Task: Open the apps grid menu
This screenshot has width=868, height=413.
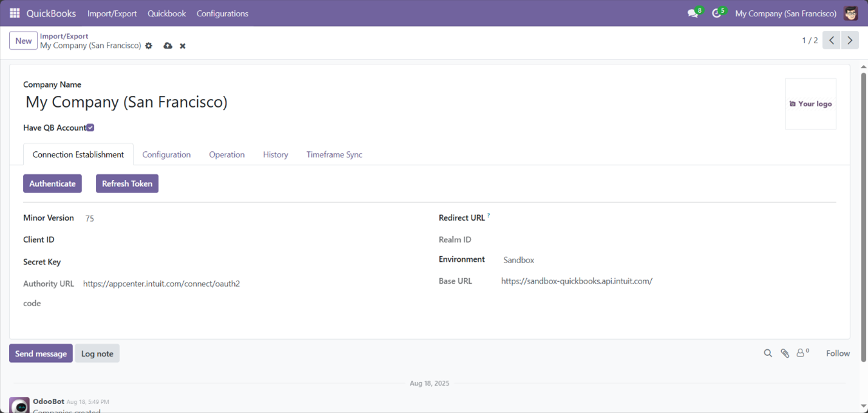Action: tap(14, 13)
